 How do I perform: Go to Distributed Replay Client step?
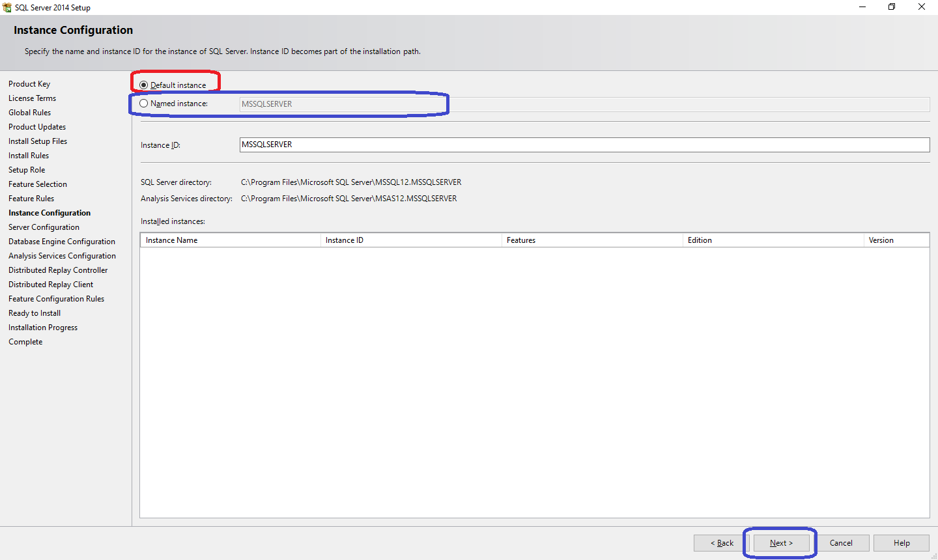pyautogui.click(x=51, y=285)
